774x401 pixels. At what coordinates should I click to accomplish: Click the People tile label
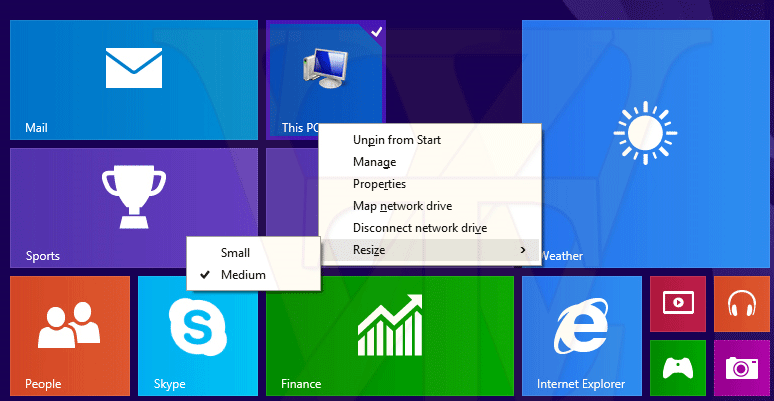click(43, 384)
